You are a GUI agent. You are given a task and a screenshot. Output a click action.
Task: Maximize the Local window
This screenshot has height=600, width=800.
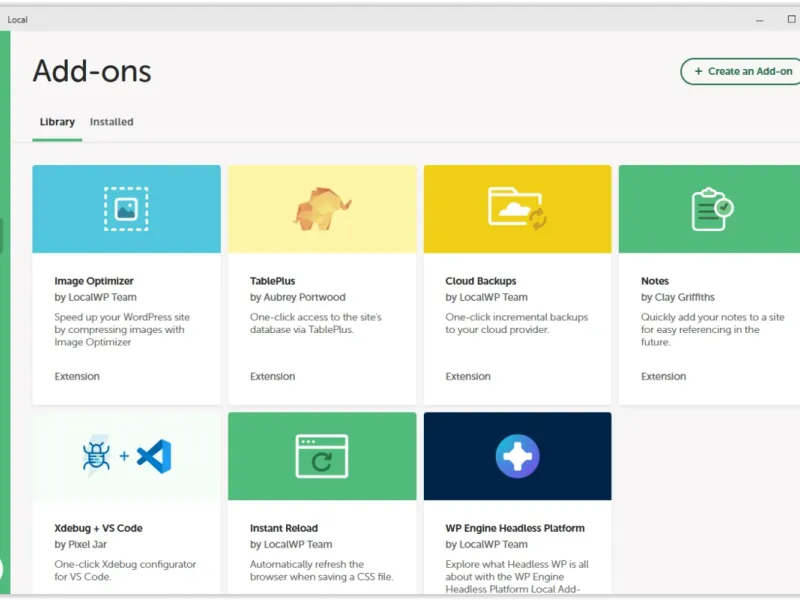coord(791,19)
